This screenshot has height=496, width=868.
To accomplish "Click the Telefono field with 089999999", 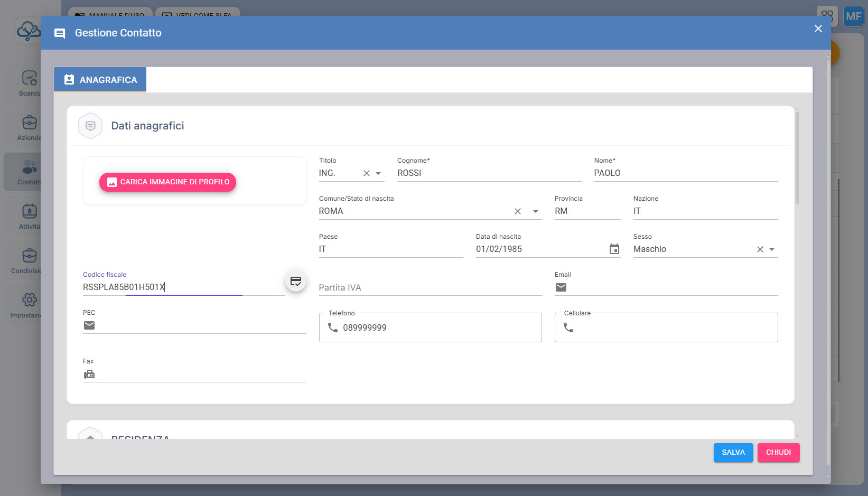I will pyautogui.click(x=438, y=328).
